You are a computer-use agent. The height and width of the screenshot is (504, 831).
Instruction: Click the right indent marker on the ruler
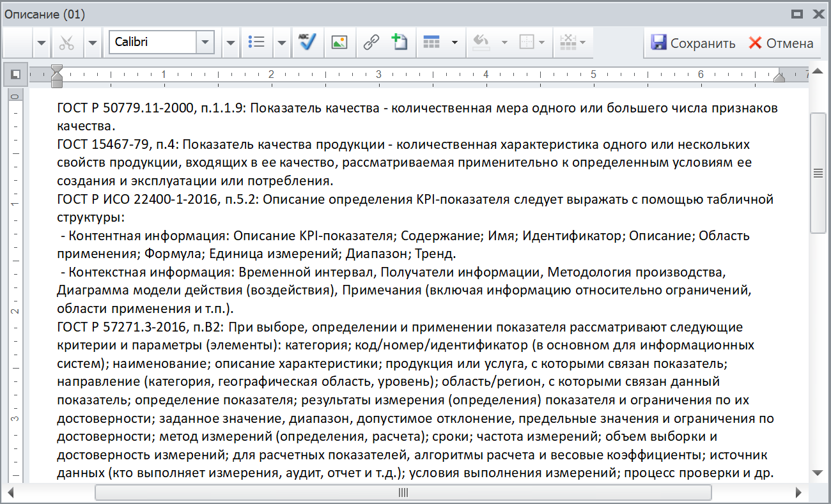click(779, 77)
